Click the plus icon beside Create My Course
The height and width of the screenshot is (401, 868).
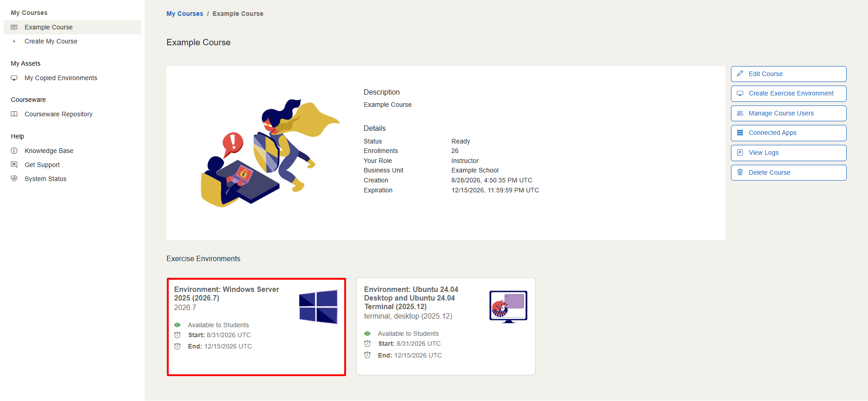coord(14,41)
